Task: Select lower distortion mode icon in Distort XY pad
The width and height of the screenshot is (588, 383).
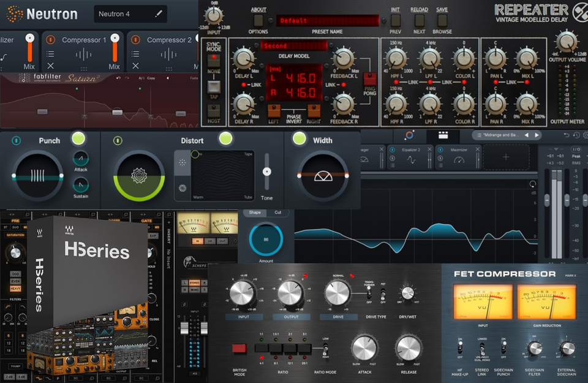Action: click(x=183, y=188)
